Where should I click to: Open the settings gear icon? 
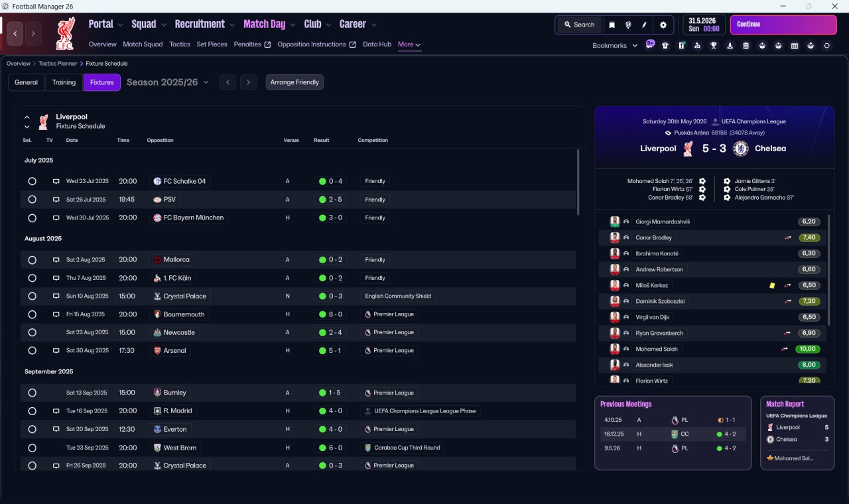tap(663, 25)
